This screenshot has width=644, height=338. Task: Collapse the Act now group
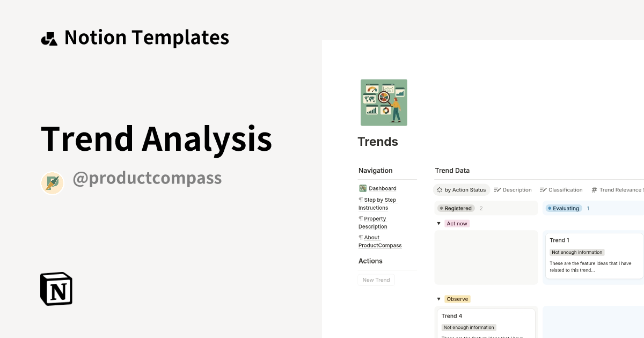[x=438, y=223]
